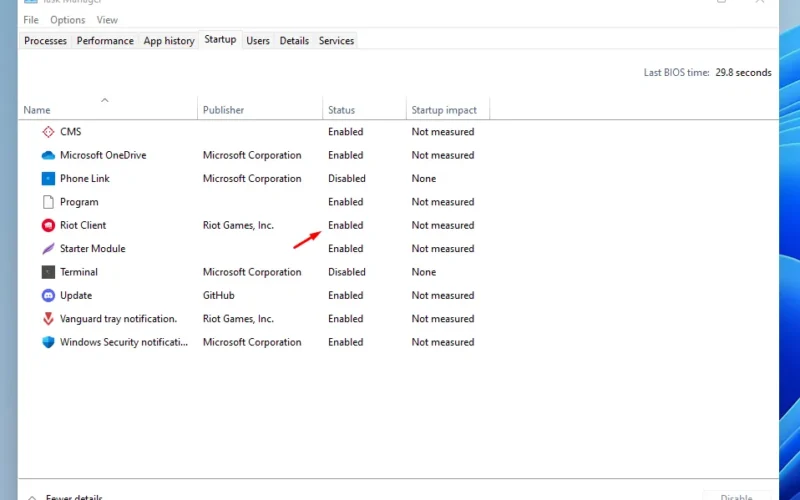Click None startup impact for Phone Link
Image resolution: width=800 pixels, height=500 pixels.
click(423, 179)
